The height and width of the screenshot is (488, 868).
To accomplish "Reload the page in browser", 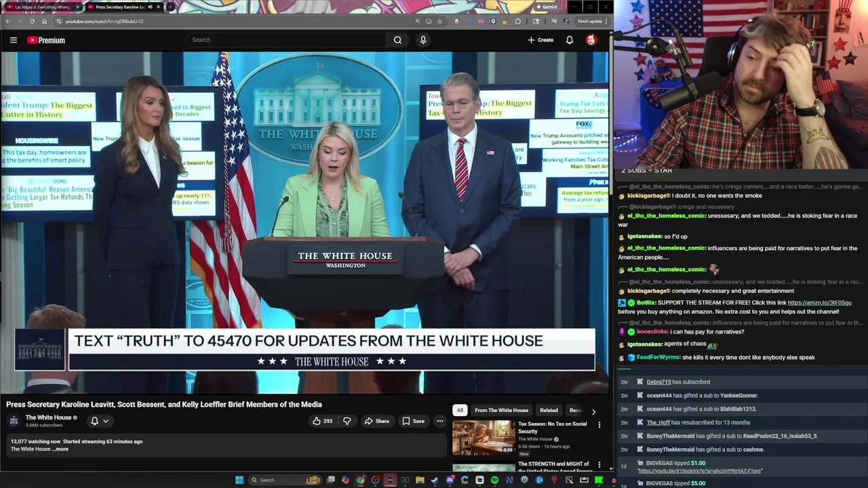I will [32, 21].
